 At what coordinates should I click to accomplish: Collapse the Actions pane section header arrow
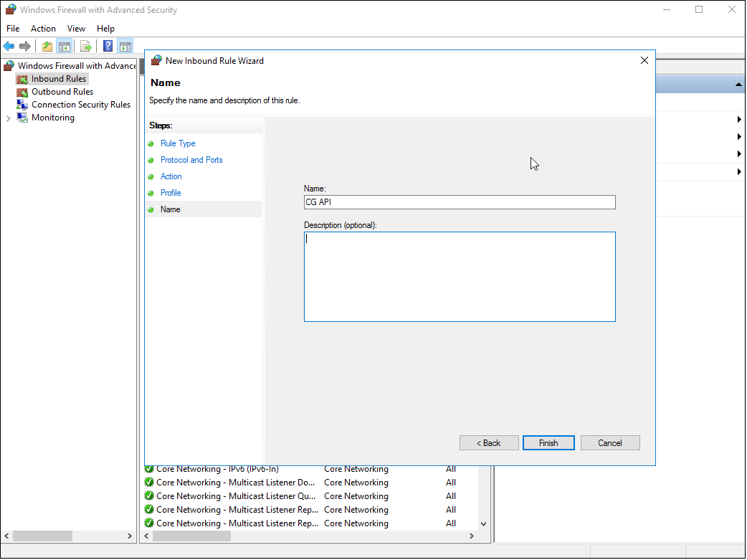[x=738, y=84]
